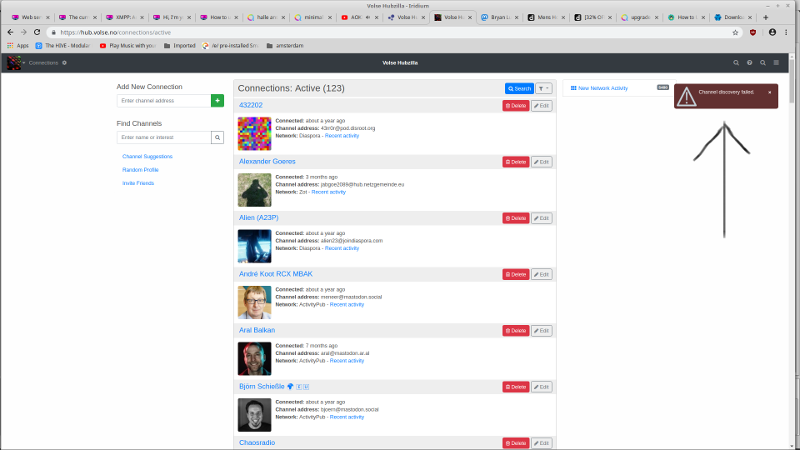This screenshot has width=800, height=450.
Task: Dismiss the 'Channel discovery failed' notification
Action: pos(769,92)
